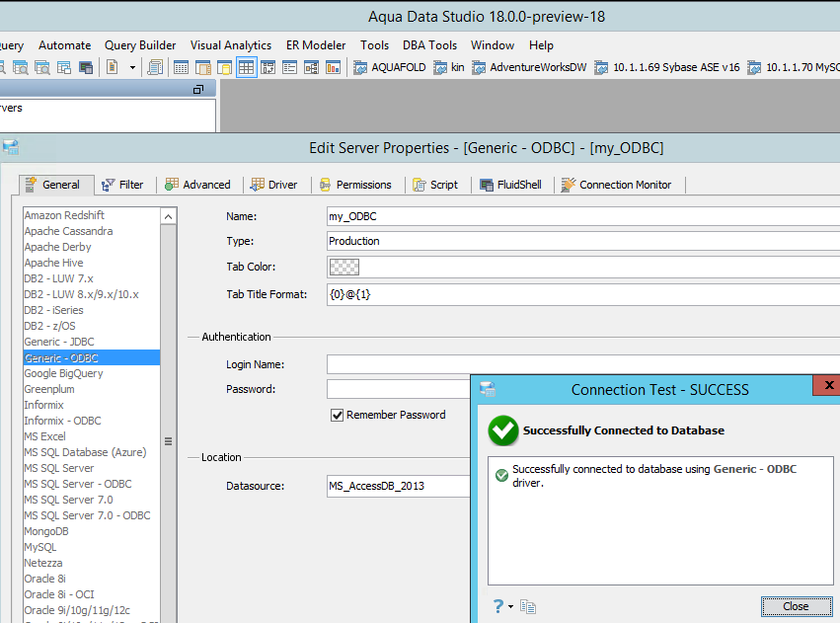Click the Password input field
Image resolution: width=840 pixels, height=623 pixels.
(x=399, y=389)
